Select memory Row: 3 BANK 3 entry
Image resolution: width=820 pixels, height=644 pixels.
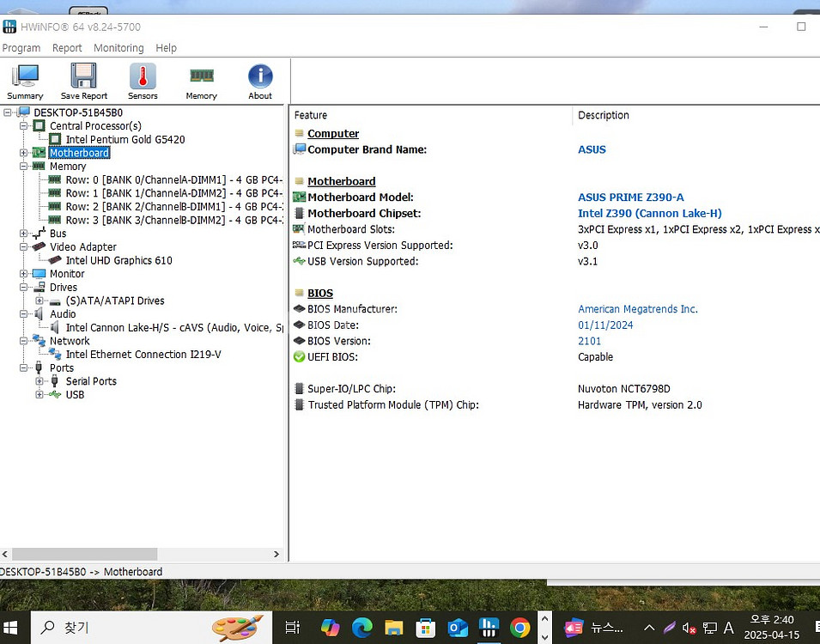click(173, 220)
